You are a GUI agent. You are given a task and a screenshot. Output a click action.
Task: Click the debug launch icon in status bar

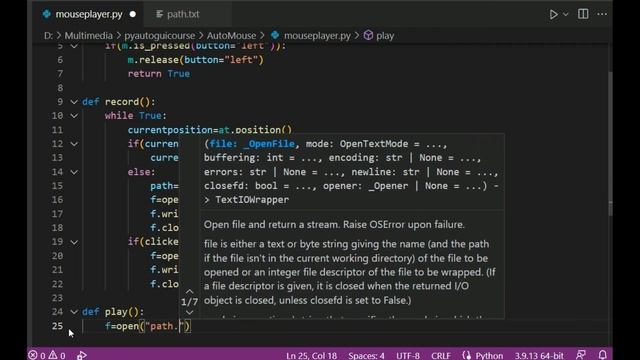coord(82,355)
